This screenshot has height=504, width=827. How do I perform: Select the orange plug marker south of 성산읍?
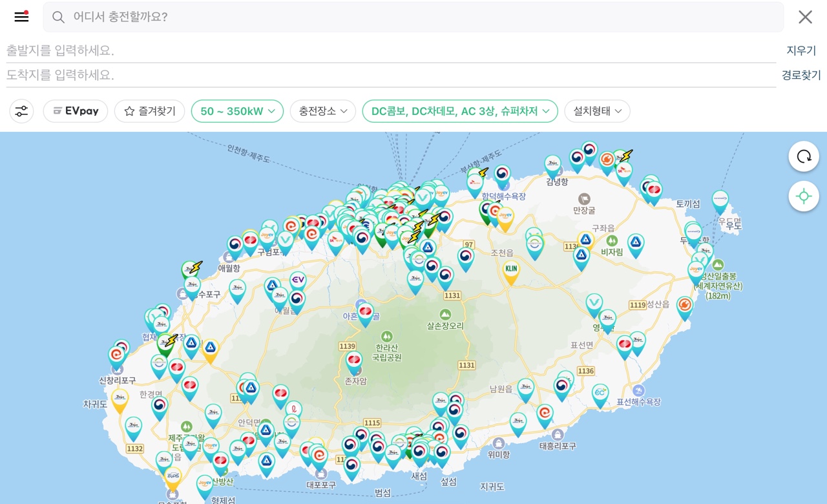pyautogui.click(x=685, y=306)
